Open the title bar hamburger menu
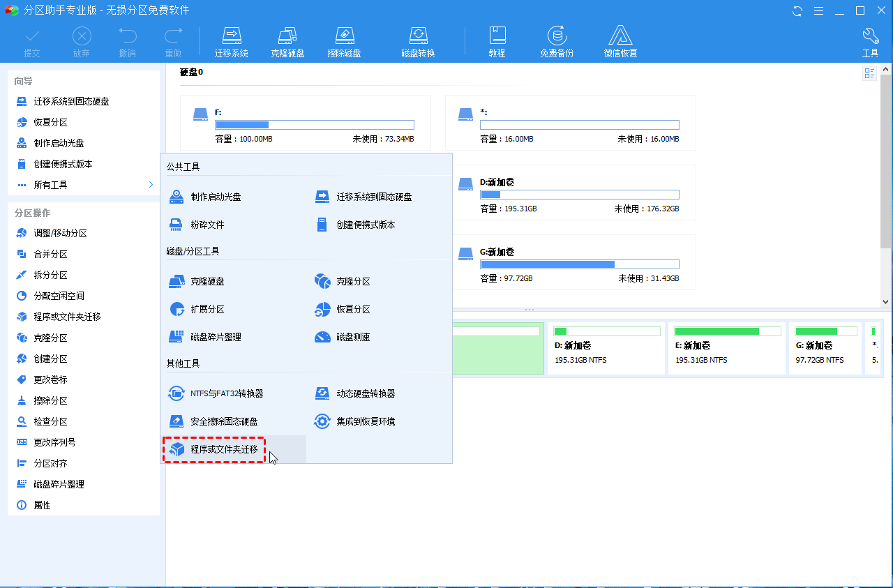Screen dimensions: 893x588 (x=819, y=10)
